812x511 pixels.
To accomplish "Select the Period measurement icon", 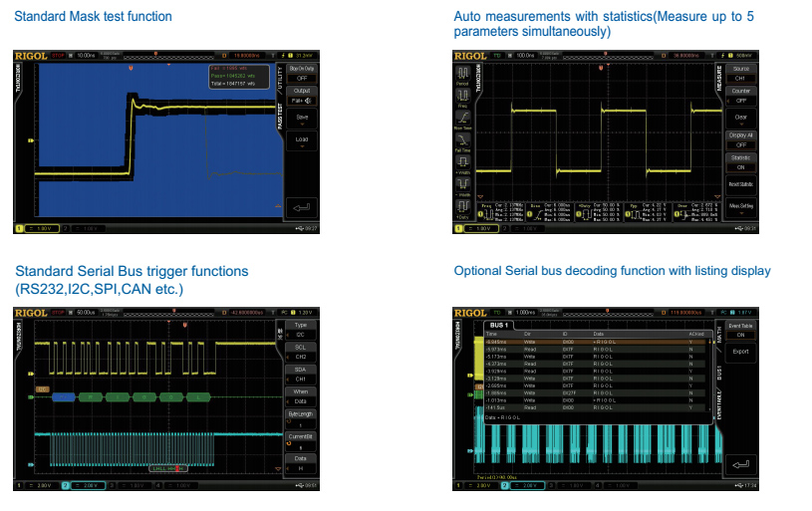I will tap(462, 76).
